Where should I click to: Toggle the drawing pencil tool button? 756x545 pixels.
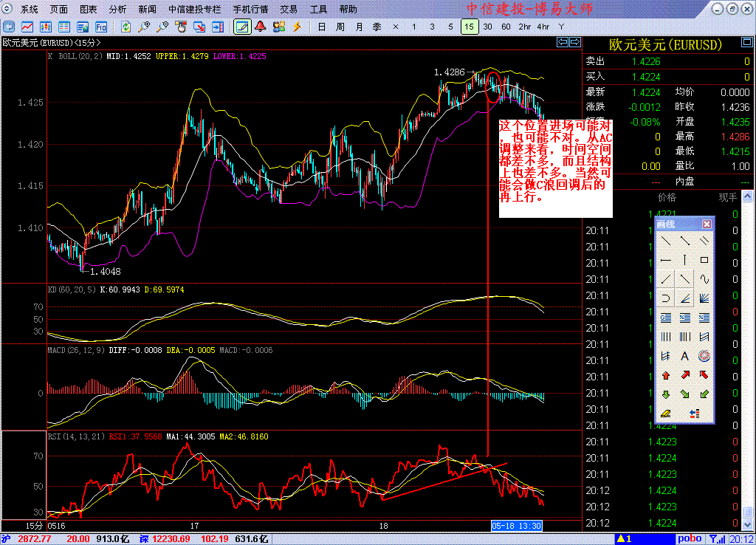tap(242, 27)
